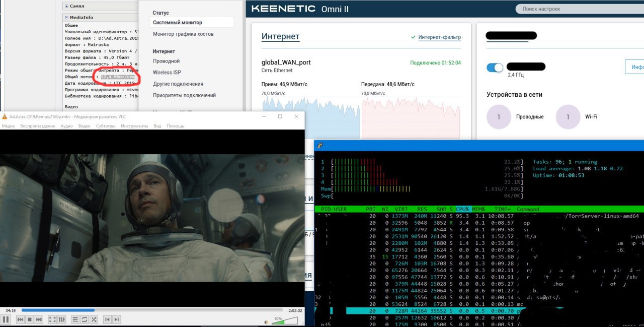This screenshot has height=327, width=644.
Task: Seek on the VLC playback progress bar
Action: click(153, 310)
